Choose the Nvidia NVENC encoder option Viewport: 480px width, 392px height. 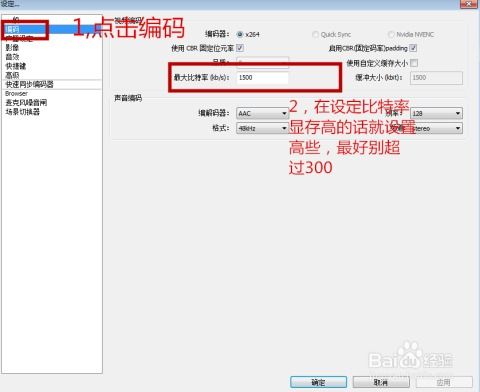391,35
